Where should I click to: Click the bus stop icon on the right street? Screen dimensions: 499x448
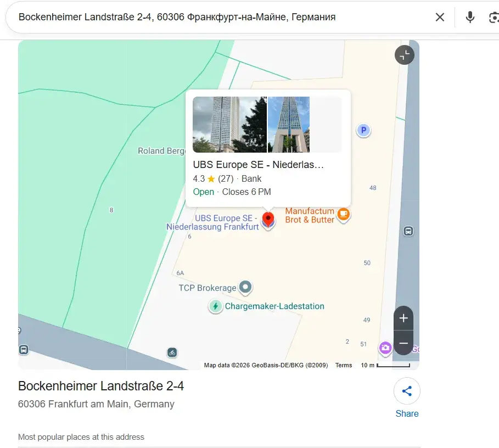pyautogui.click(x=408, y=231)
